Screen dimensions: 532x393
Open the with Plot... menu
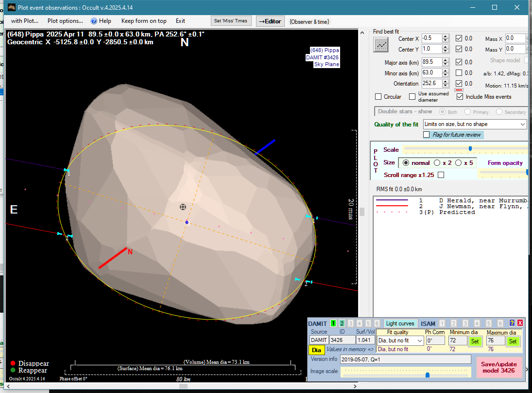[x=24, y=21]
